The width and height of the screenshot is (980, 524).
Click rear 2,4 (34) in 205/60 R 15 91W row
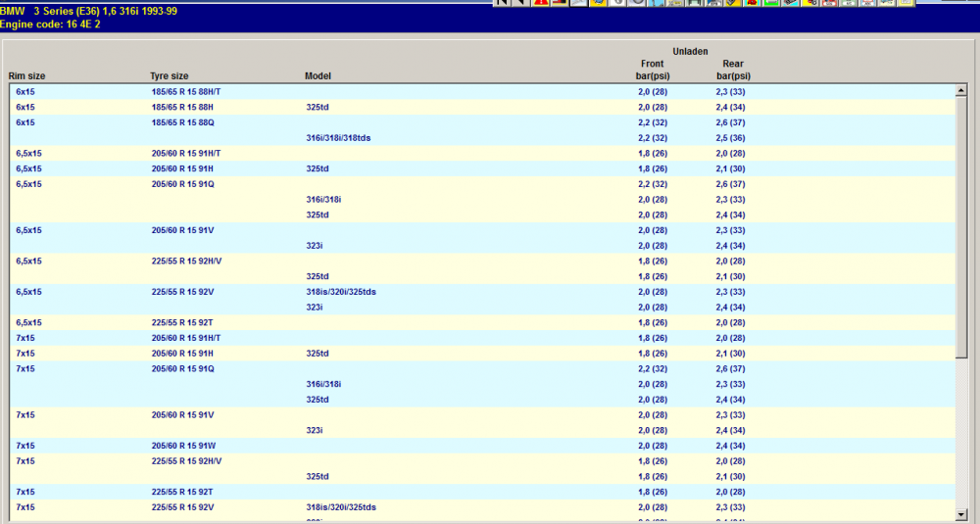pos(730,446)
